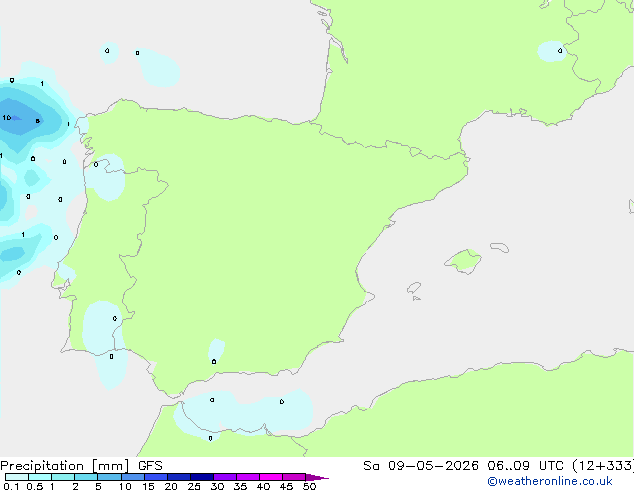Click the '20' legend scale label
Viewport: 634px width, 490px height.
click(x=171, y=486)
